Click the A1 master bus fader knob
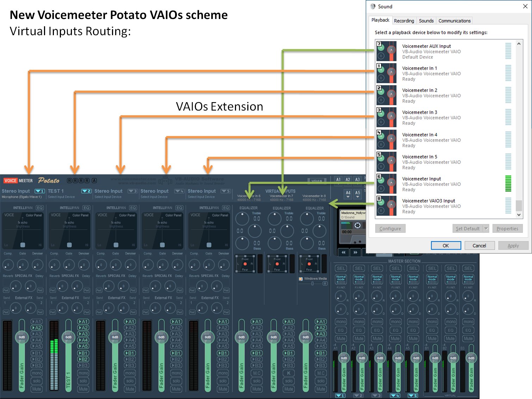The width and height of the screenshot is (532, 399). pos(344,358)
